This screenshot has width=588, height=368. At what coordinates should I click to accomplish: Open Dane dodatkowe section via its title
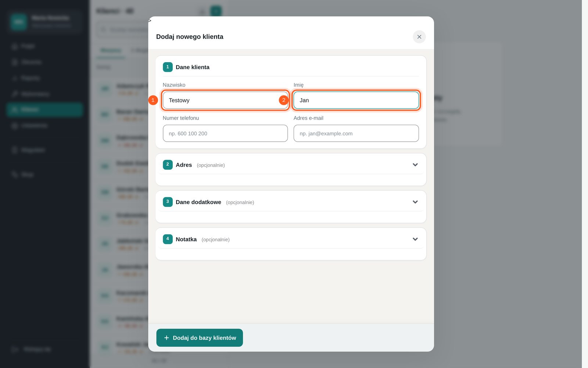pos(198,202)
